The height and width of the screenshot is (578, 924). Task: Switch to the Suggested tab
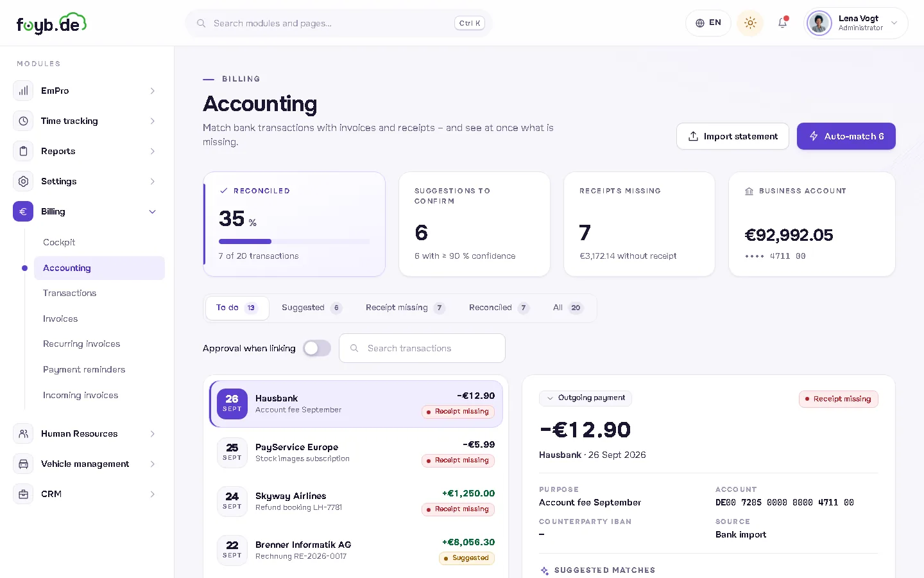coord(312,308)
